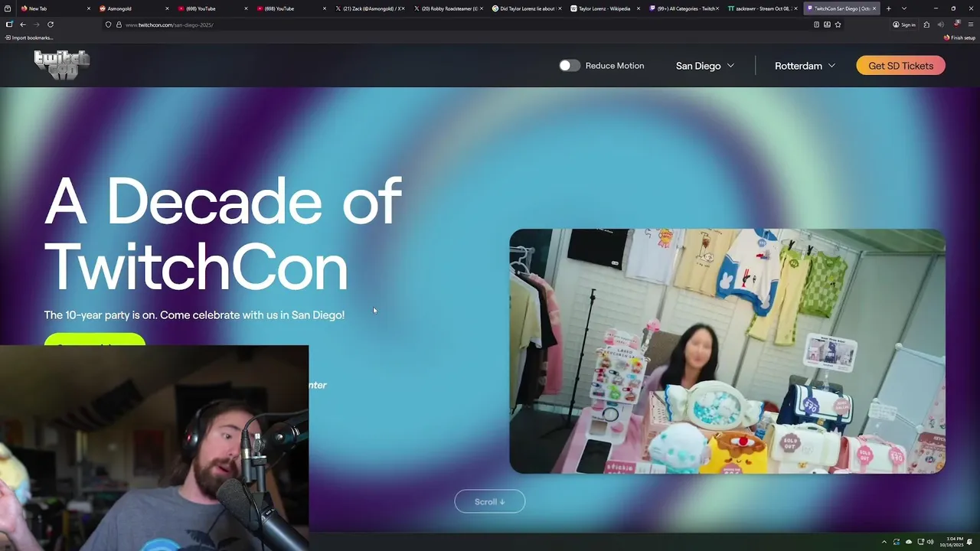980x551 pixels.
Task: Reload the page with the refresh icon
Action: [x=51, y=24]
